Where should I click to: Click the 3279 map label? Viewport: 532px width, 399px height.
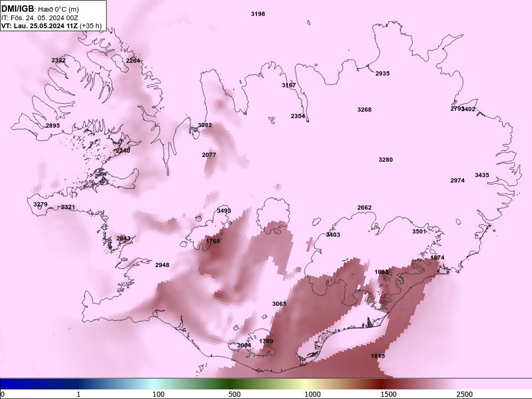pos(40,205)
